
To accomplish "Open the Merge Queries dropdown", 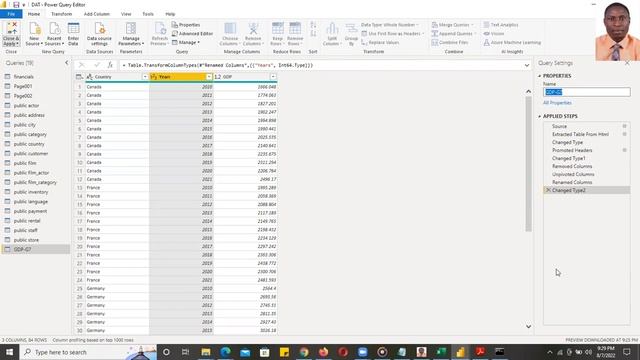I will pyautogui.click(x=453, y=25).
